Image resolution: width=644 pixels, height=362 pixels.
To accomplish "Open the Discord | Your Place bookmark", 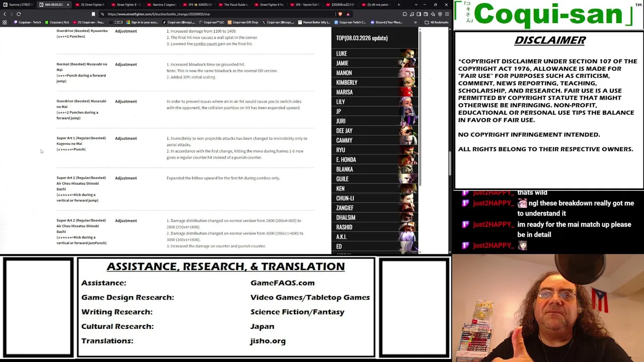I will (x=386, y=22).
